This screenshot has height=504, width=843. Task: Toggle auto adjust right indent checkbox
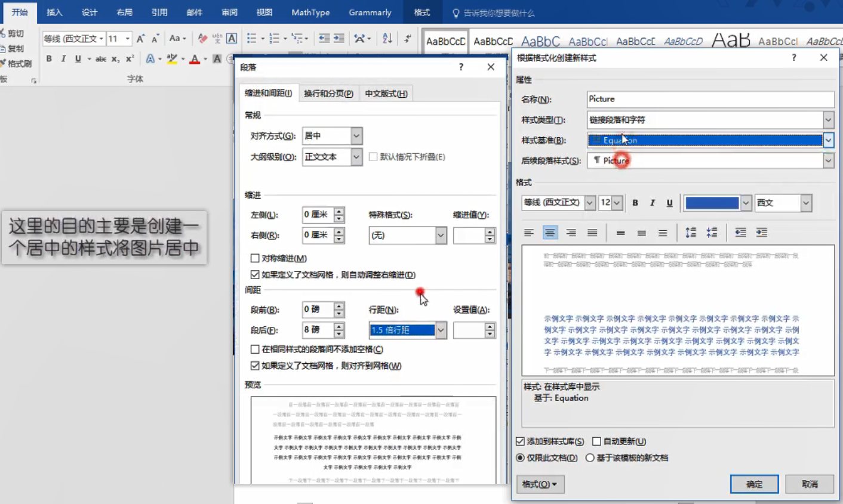point(255,275)
